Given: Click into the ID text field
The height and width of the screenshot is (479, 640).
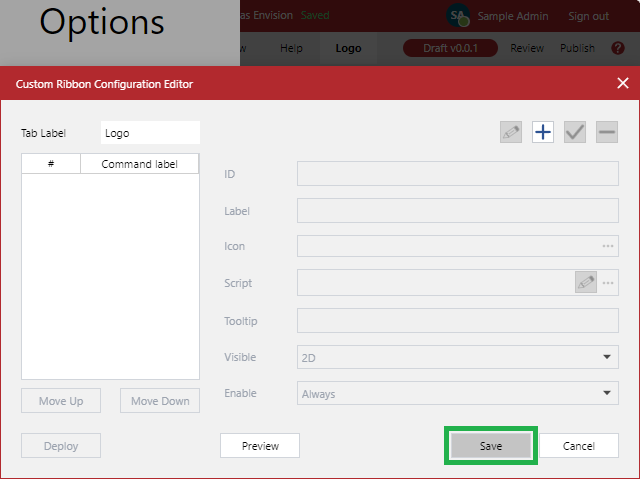Looking at the screenshot, I should point(457,174).
